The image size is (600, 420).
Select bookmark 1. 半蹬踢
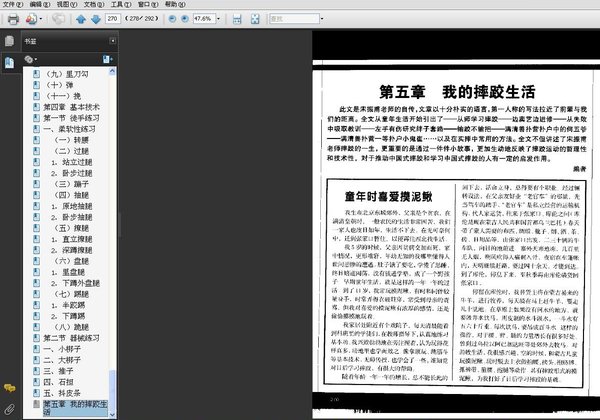68,305
